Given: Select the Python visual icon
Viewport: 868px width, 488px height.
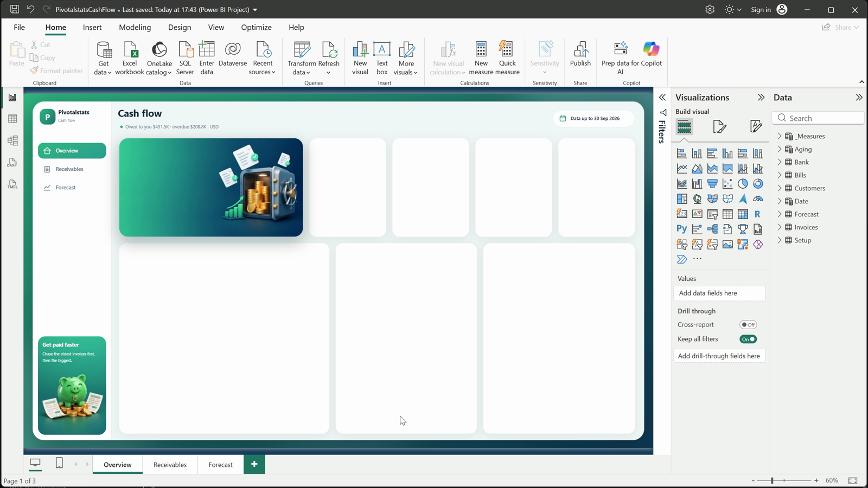Looking at the screenshot, I should coord(682,229).
